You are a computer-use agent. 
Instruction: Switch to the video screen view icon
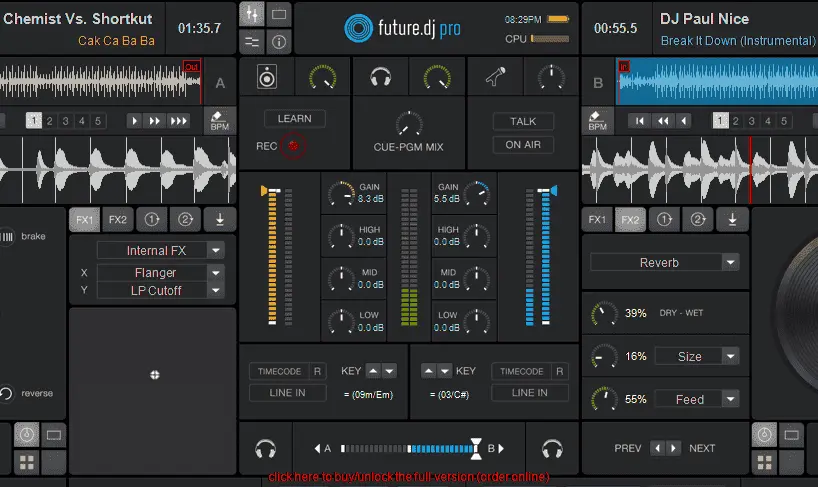click(x=279, y=14)
